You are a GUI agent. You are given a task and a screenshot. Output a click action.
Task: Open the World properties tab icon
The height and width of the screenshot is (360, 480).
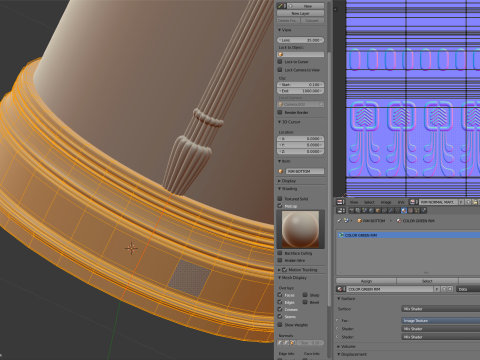[371, 210]
